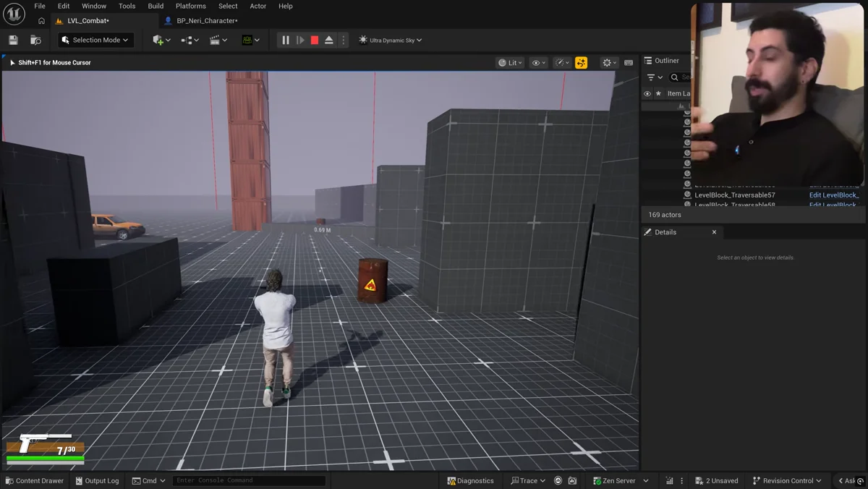Toggle the Outliner star pinned column
Screen dimensions: 868x489
coord(658,93)
